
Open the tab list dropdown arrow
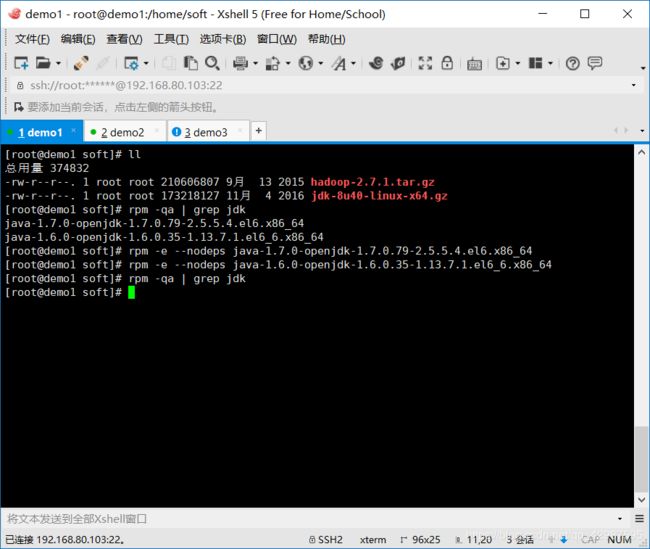point(642,131)
